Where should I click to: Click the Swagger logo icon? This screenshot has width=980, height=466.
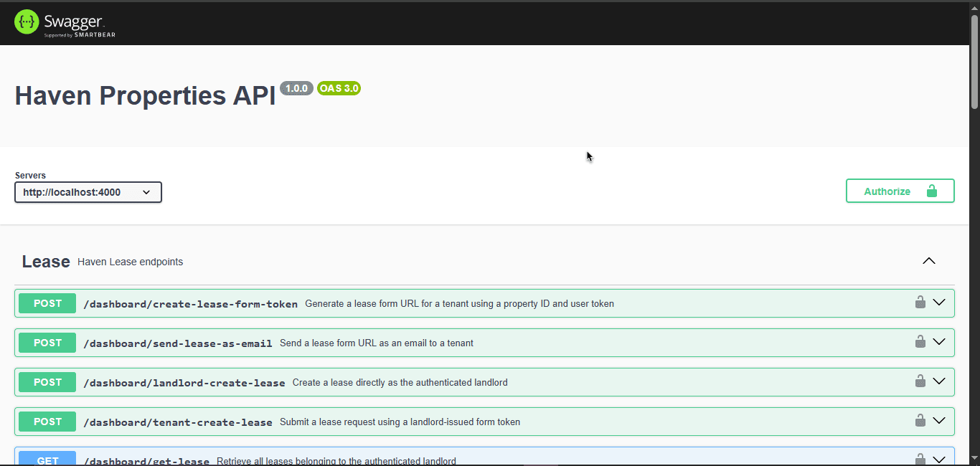click(x=27, y=22)
